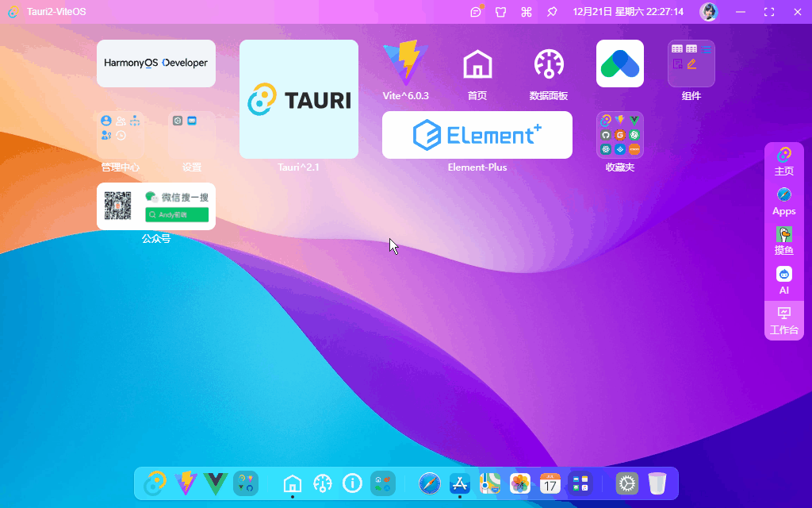Viewport: 812px width, 508px height.
Task: Open the 管理中心 folder
Action: coord(121,135)
